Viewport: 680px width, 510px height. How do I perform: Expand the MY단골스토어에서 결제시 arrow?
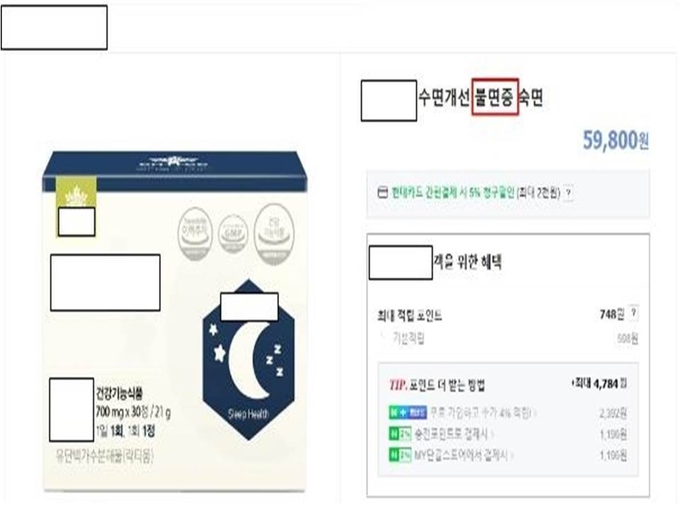click(512, 455)
